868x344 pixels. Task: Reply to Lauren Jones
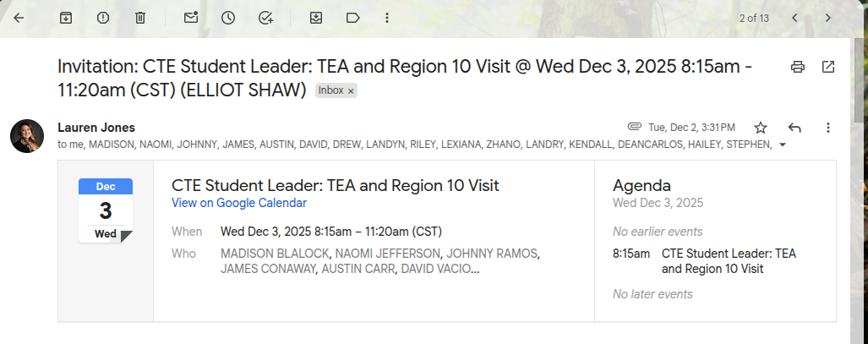click(x=794, y=128)
